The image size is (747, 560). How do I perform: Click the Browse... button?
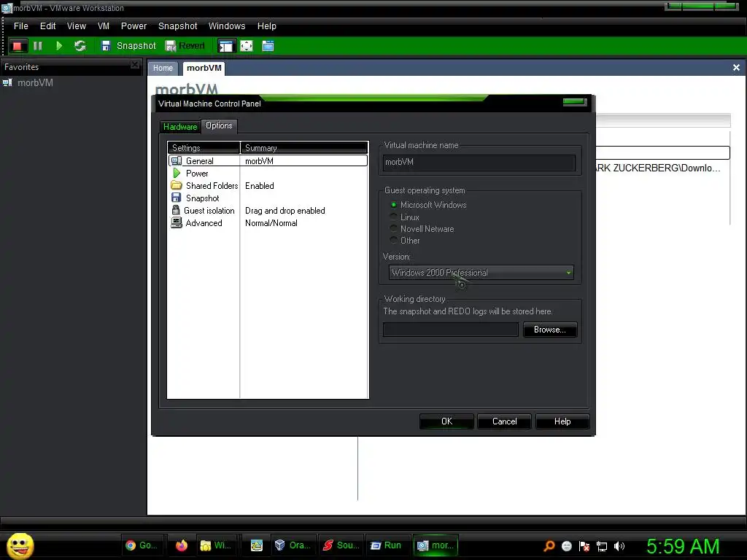coord(550,330)
